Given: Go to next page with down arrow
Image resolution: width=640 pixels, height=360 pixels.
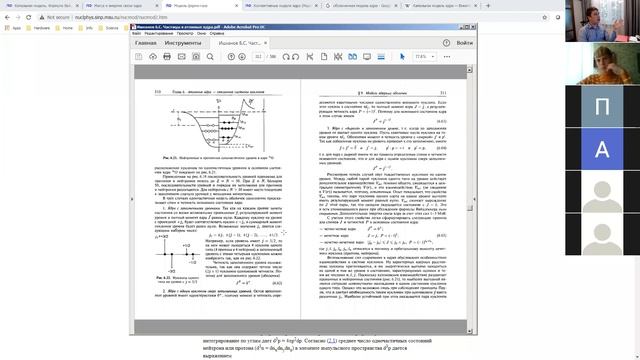Looking at the screenshot, I should [242, 57].
